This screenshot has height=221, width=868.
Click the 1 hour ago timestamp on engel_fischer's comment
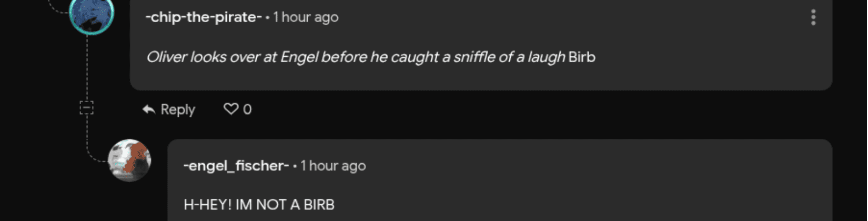click(333, 165)
